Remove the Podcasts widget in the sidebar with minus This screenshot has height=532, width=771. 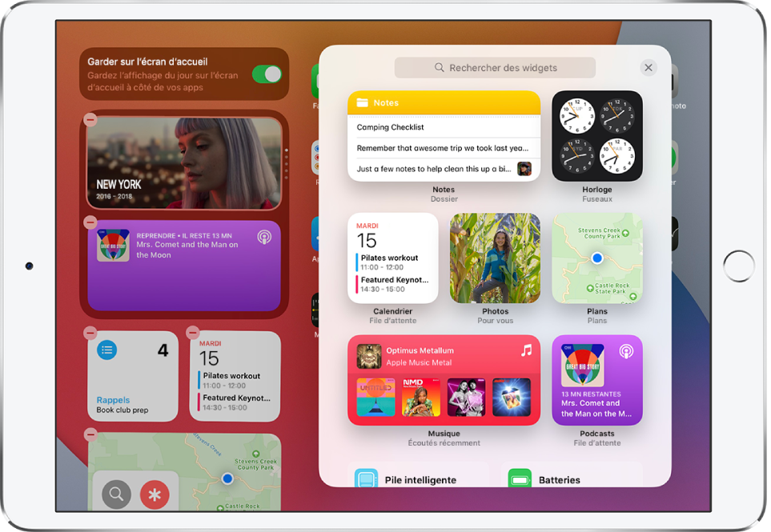click(90, 222)
